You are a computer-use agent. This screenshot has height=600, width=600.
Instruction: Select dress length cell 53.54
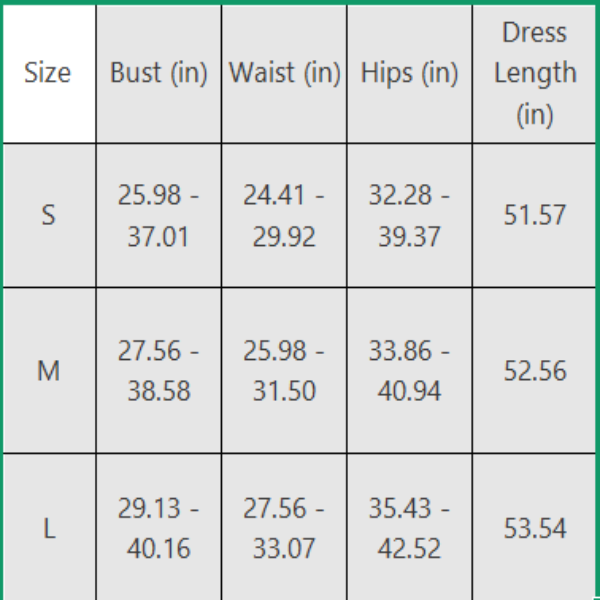point(535,528)
